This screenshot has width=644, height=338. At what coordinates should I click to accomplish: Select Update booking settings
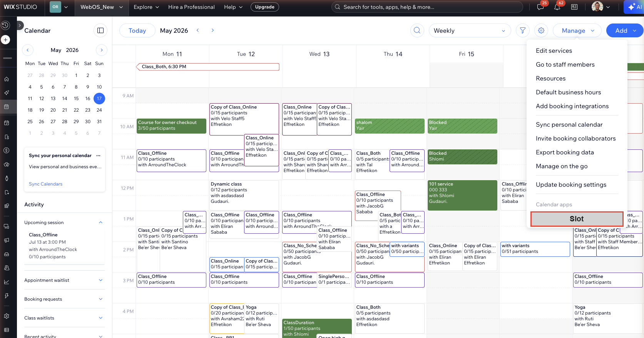coord(571,184)
